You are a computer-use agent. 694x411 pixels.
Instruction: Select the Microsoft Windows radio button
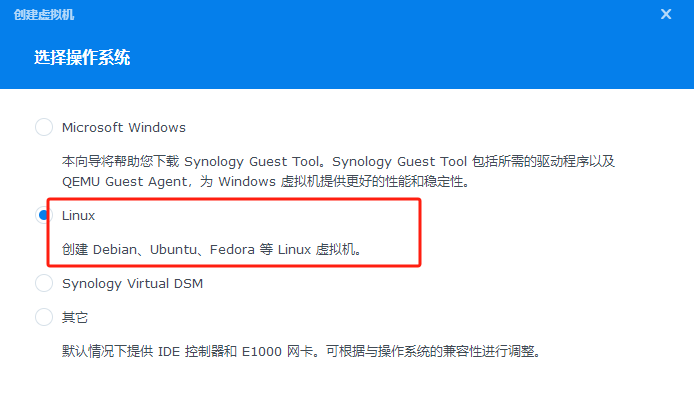click(43, 127)
